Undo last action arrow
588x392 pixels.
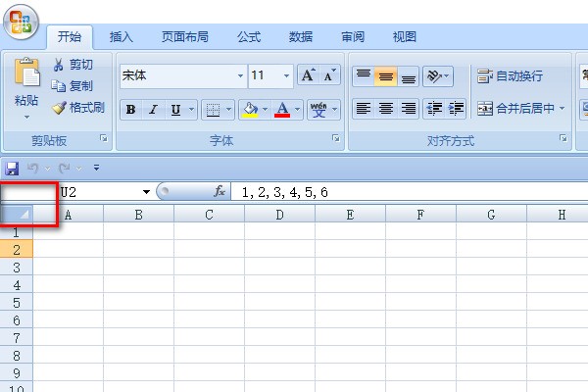tap(32, 168)
